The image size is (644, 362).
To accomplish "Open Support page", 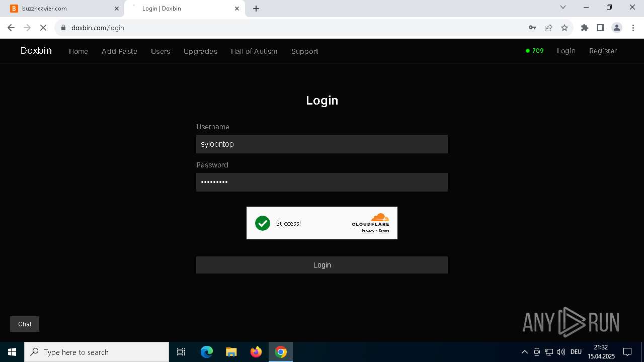I will tap(304, 51).
